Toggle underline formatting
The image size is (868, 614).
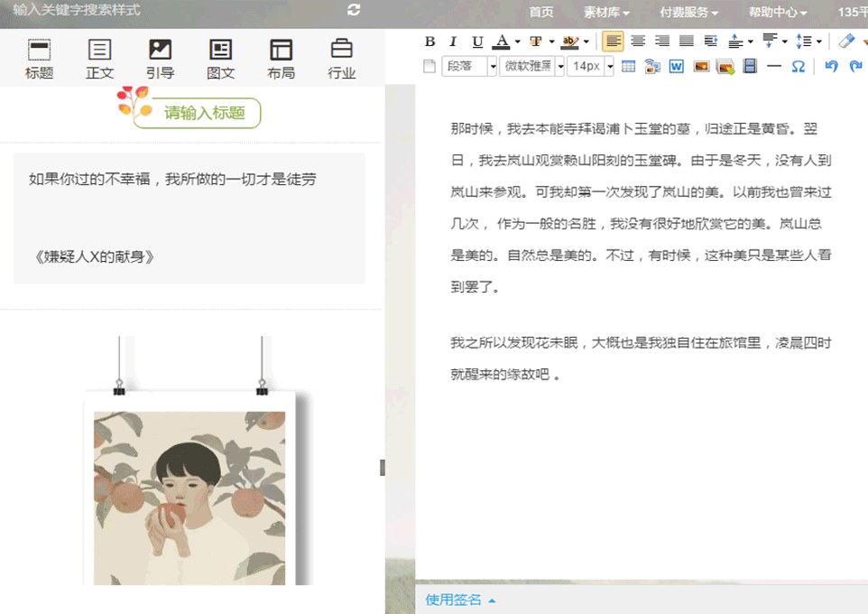click(477, 42)
